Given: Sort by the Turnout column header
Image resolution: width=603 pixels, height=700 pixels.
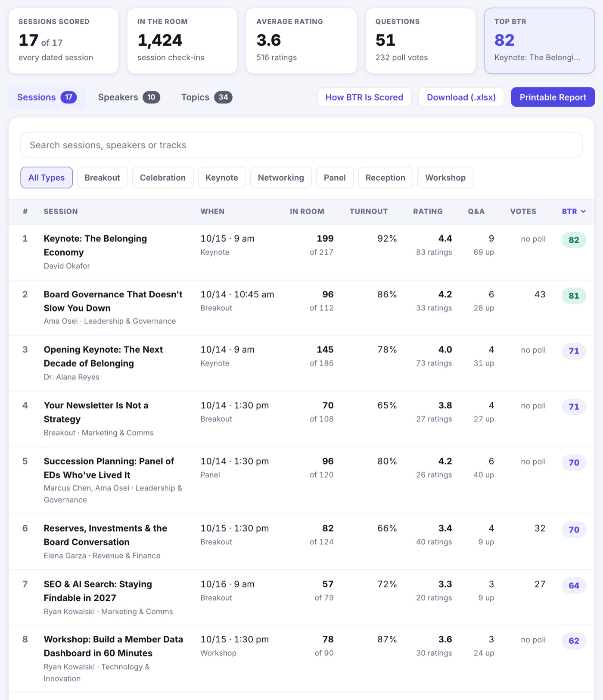Looking at the screenshot, I should pos(369,212).
